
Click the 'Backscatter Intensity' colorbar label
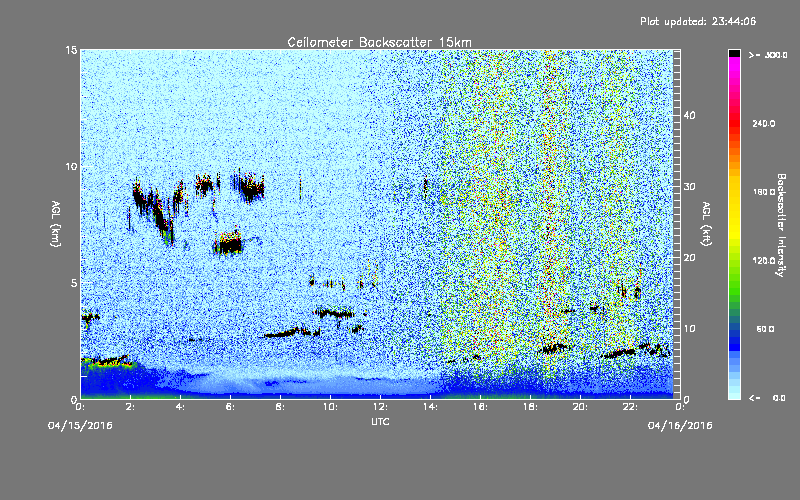[781, 225]
